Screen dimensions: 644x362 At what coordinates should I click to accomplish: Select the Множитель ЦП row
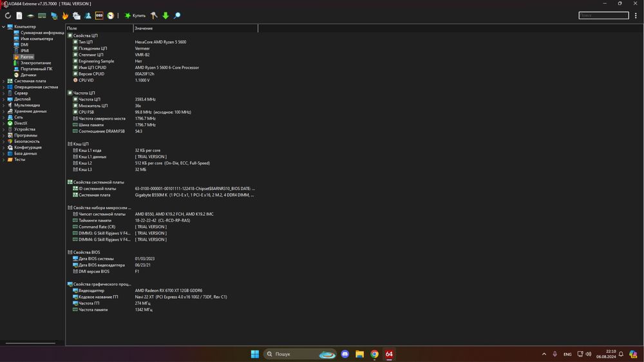(x=160, y=106)
